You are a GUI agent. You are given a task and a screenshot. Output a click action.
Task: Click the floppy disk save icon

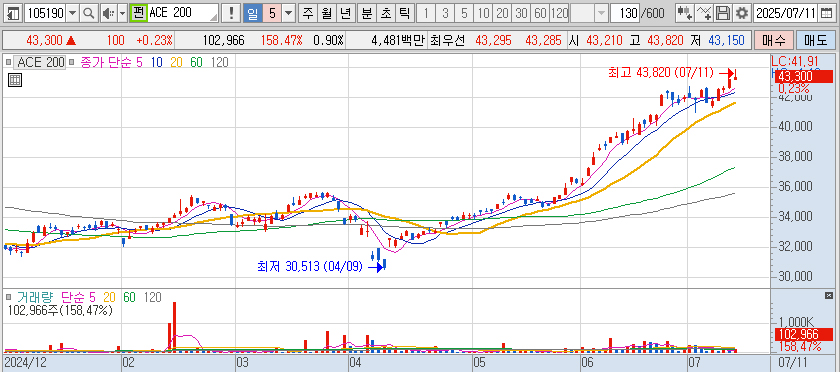pos(723,13)
